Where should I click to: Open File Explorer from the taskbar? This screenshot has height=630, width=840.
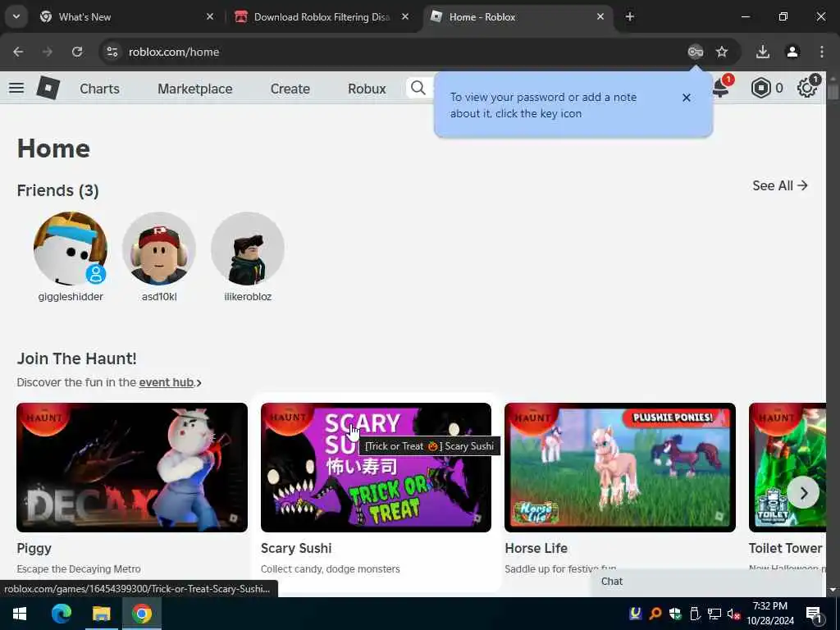pos(101,614)
